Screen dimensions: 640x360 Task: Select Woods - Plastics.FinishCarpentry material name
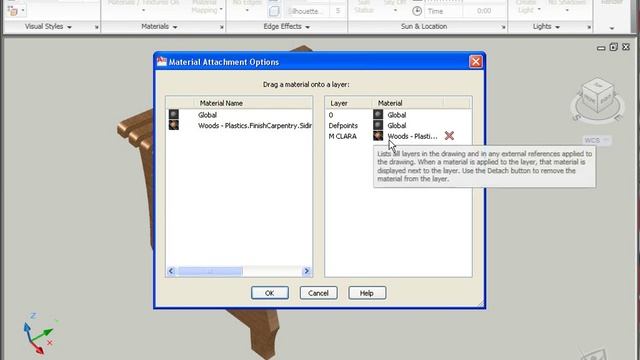255,125
